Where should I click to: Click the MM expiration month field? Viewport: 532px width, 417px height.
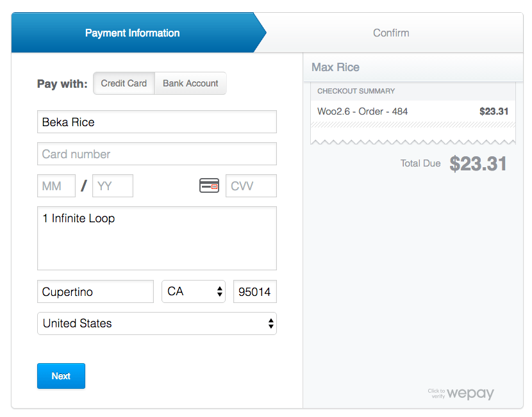(56, 186)
